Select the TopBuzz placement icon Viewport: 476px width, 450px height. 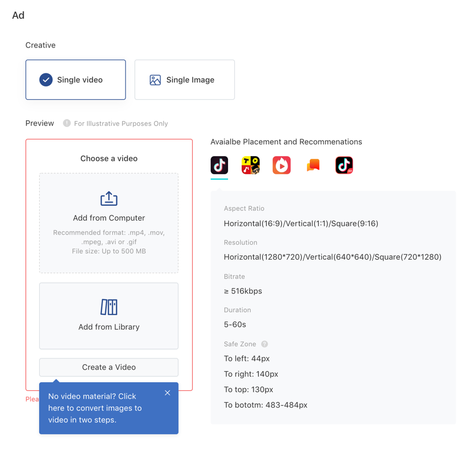pos(250,165)
